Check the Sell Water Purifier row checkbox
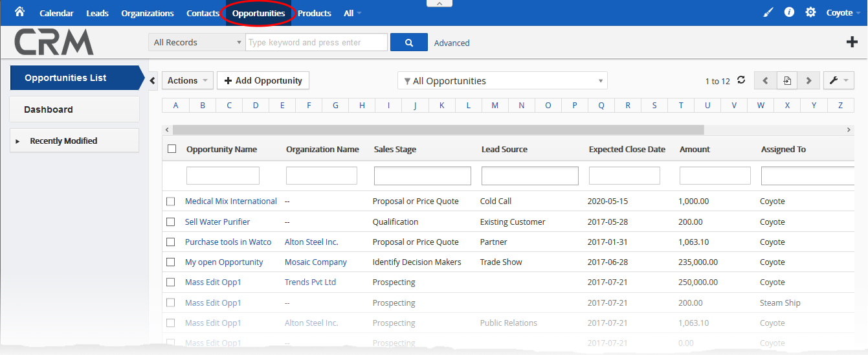This screenshot has height=355, width=868. 171,222
